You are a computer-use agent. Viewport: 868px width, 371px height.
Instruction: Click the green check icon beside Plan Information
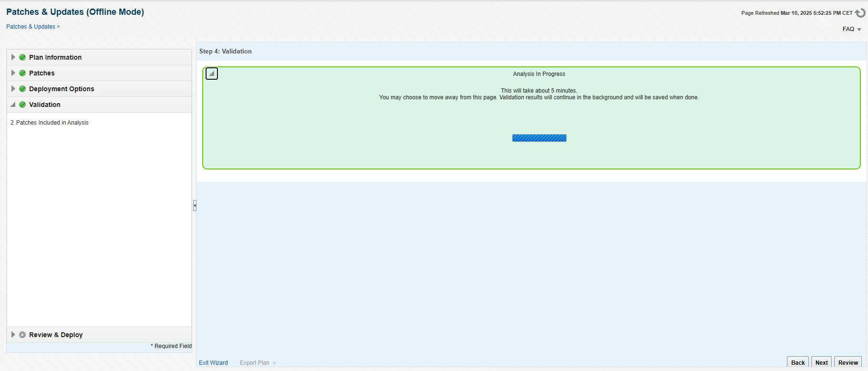[22, 57]
